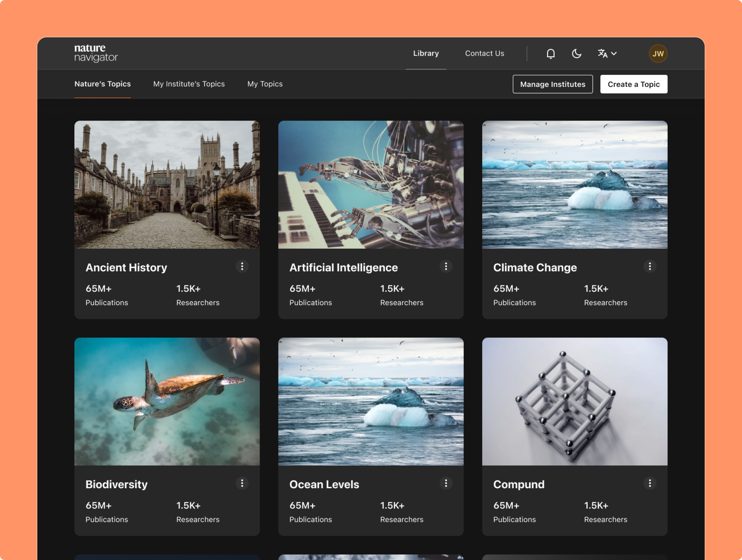
Task: Click the language translate icon
Action: coord(603,54)
